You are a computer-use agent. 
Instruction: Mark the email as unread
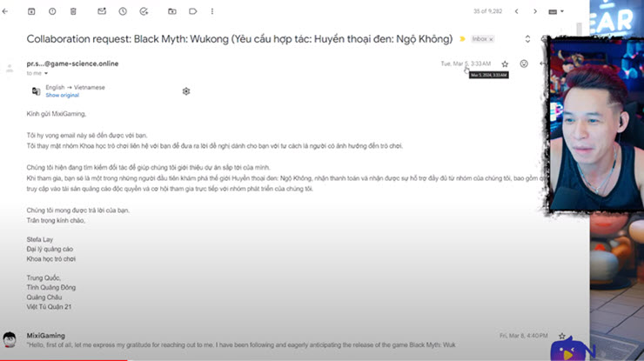[x=102, y=11]
